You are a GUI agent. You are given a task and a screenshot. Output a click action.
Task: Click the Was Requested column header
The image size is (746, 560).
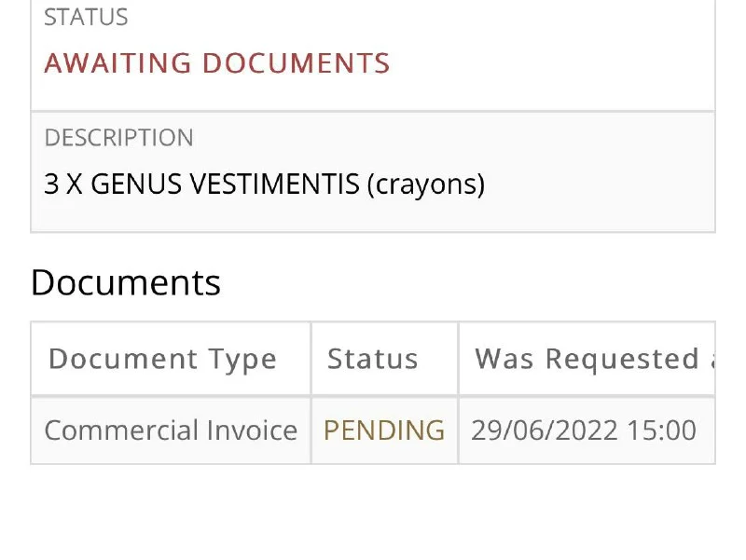pos(587,359)
